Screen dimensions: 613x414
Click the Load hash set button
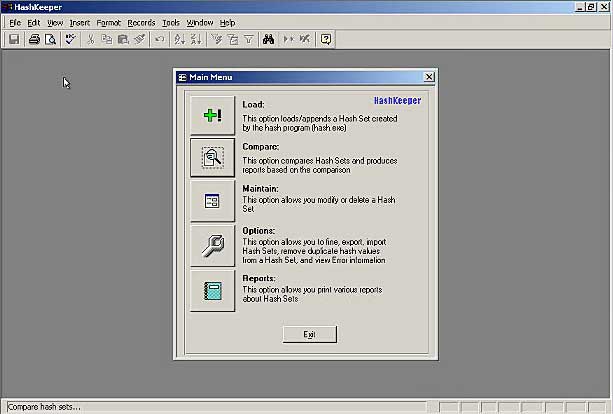coord(213,115)
